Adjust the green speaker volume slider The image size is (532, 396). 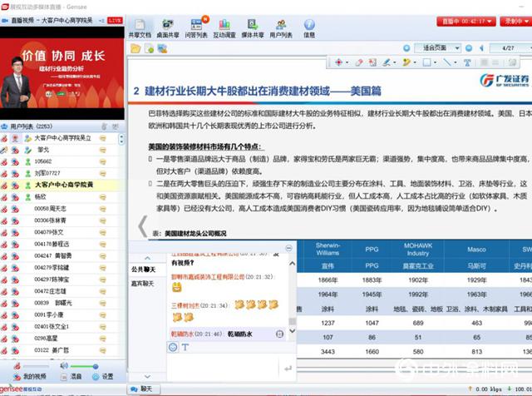(84, 366)
